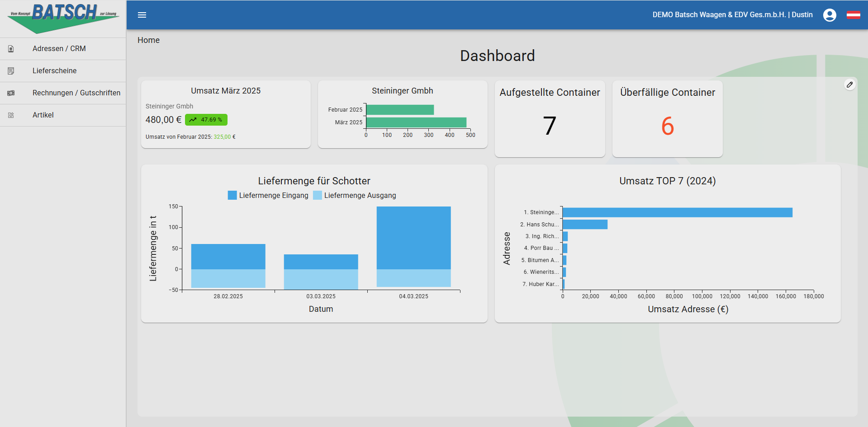Click the 1. Steininge... revenue bar

pyautogui.click(x=678, y=212)
